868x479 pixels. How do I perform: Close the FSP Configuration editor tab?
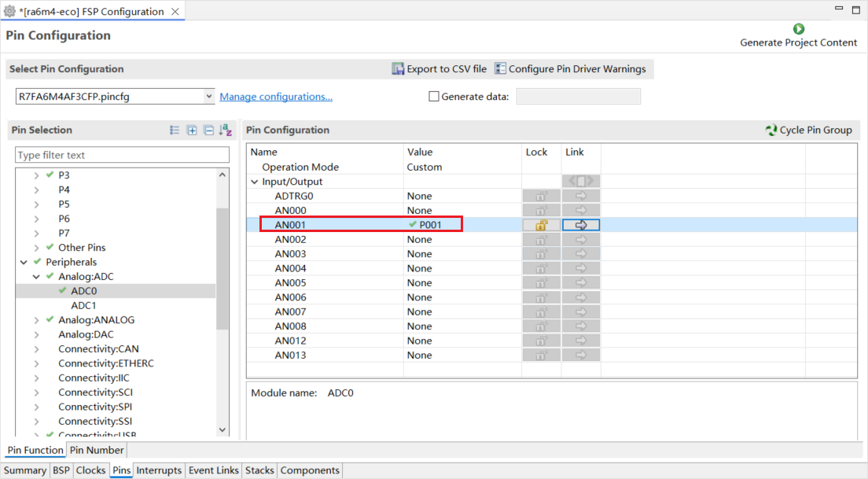pos(175,12)
